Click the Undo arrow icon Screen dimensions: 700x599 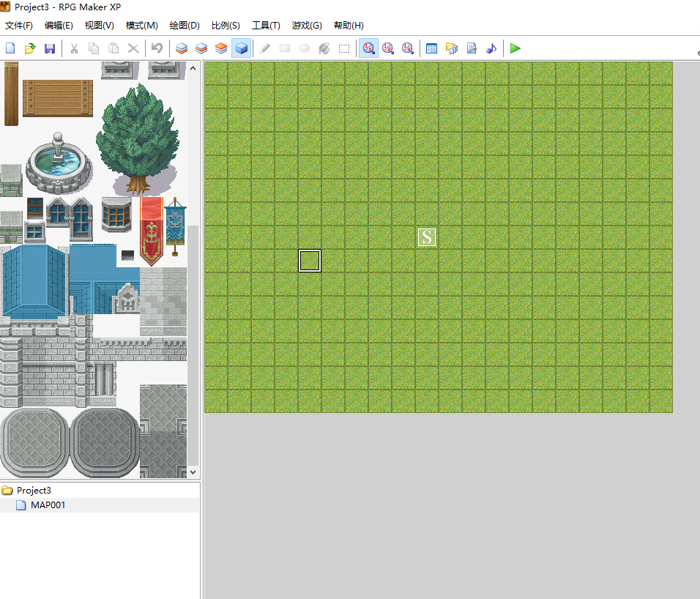click(x=157, y=48)
